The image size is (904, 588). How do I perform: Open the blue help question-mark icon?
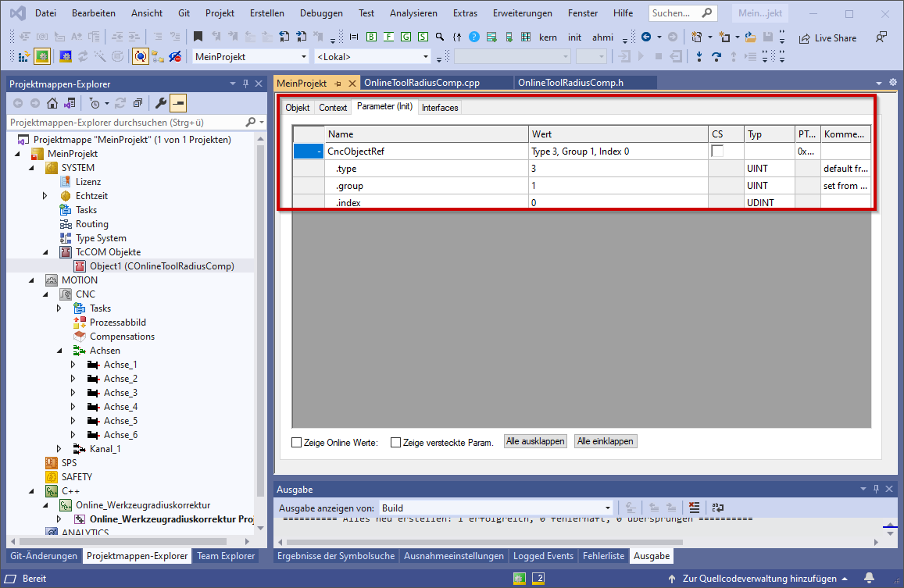(474, 37)
